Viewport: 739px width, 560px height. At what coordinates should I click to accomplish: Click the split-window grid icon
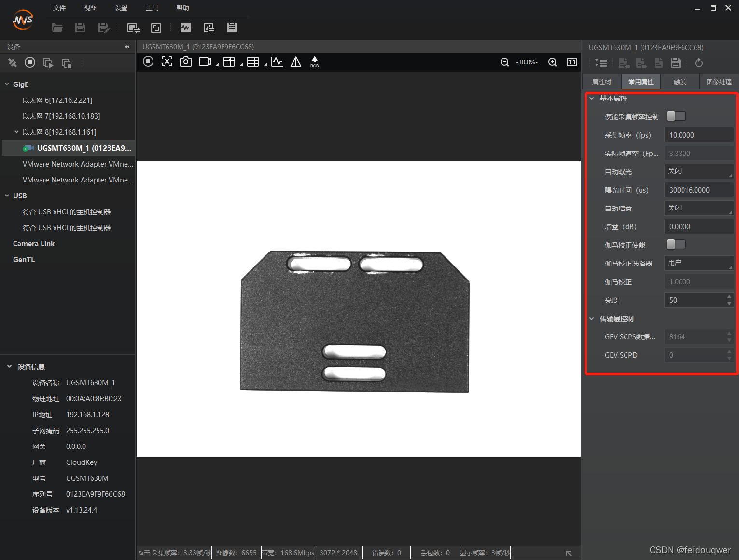click(x=229, y=62)
